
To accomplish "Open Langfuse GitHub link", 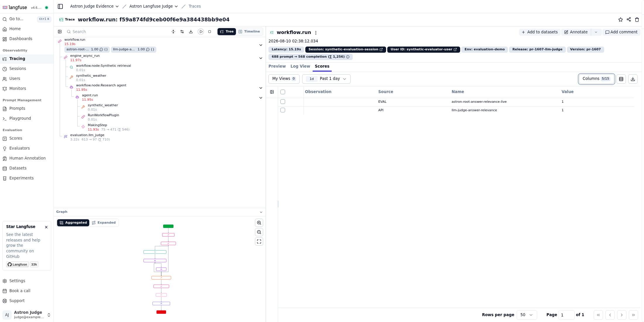I will (18, 264).
